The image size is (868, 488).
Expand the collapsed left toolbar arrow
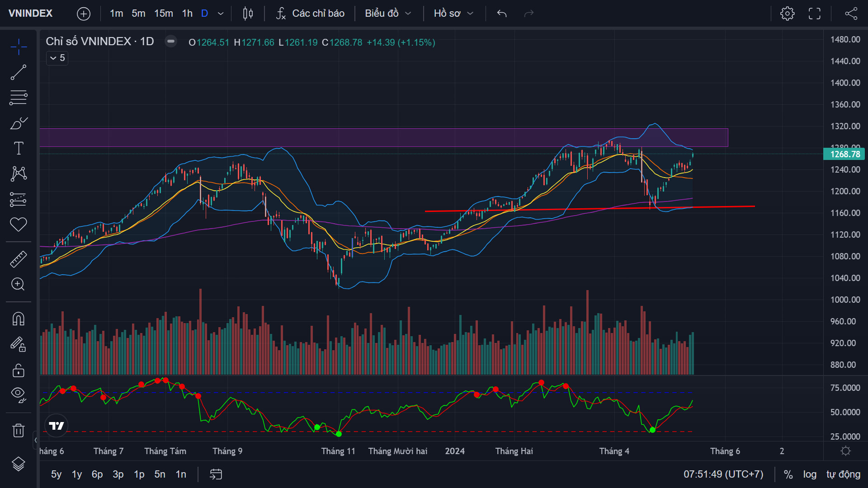(x=36, y=440)
